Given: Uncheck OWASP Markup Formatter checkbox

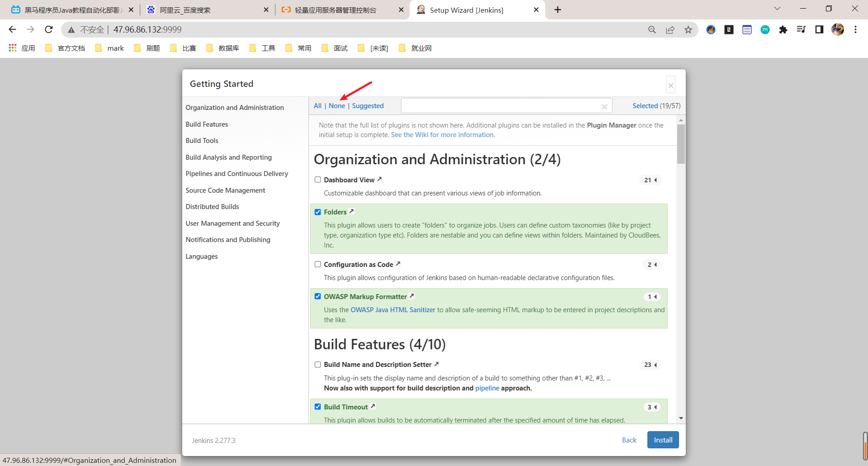Looking at the screenshot, I should (318, 296).
